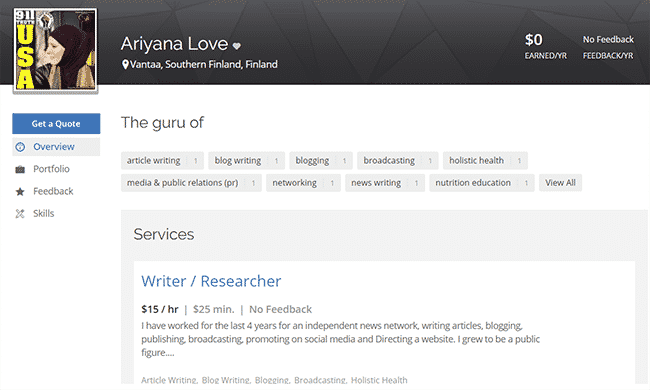Click the No Feedback header stat
650x390 pixels.
tap(608, 40)
